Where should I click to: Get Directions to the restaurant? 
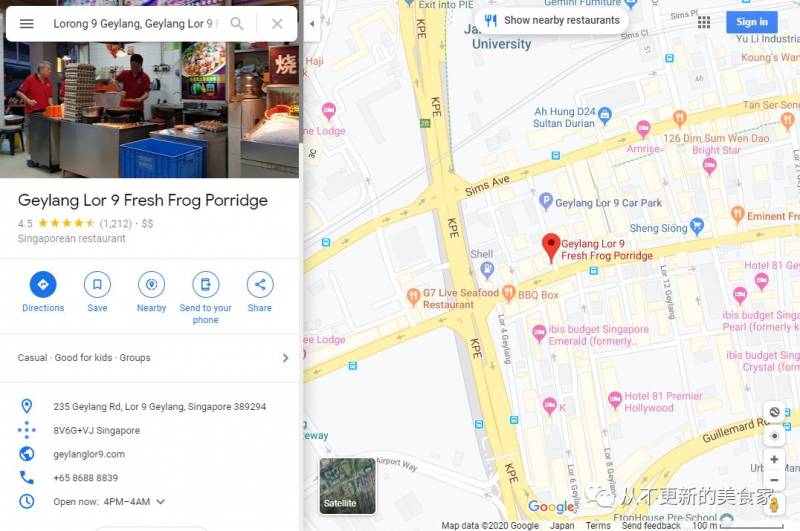click(x=43, y=292)
